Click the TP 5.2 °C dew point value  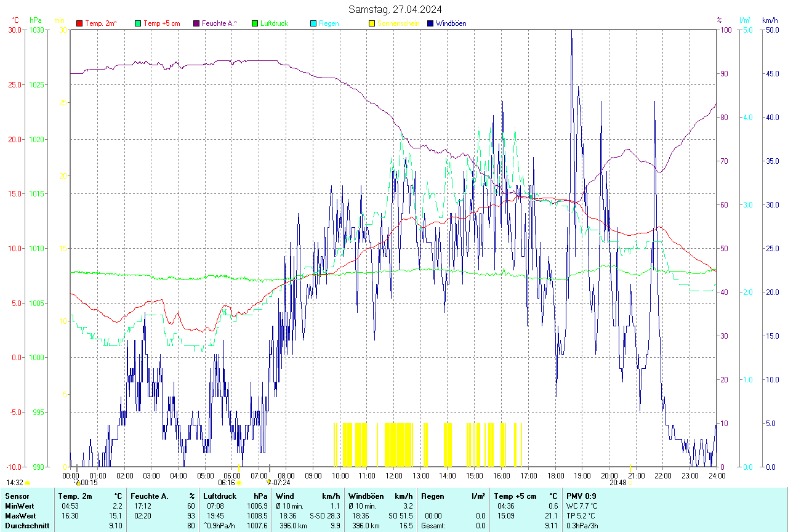tap(581, 516)
